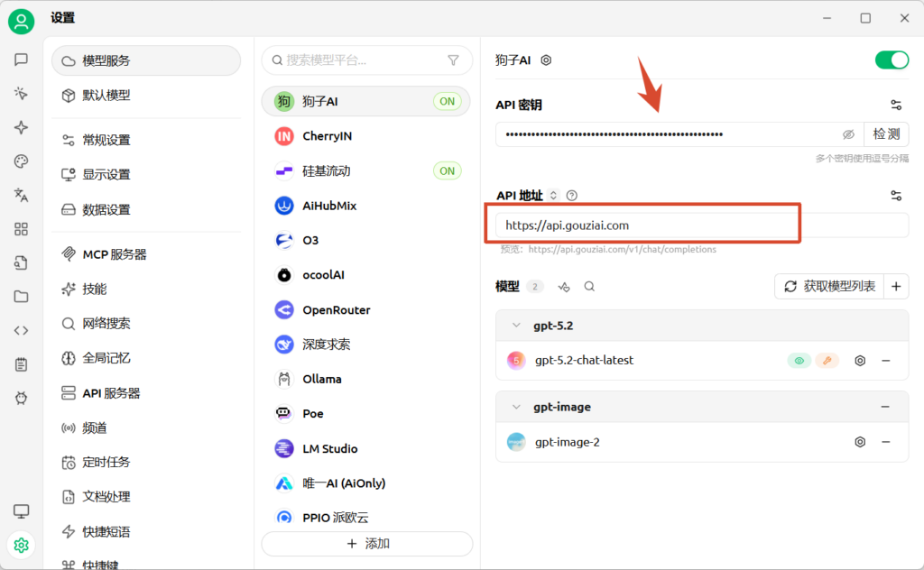Open gpt-5.2-chat-latest model settings gear
The height and width of the screenshot is (570, 924).
pos(860,361)
